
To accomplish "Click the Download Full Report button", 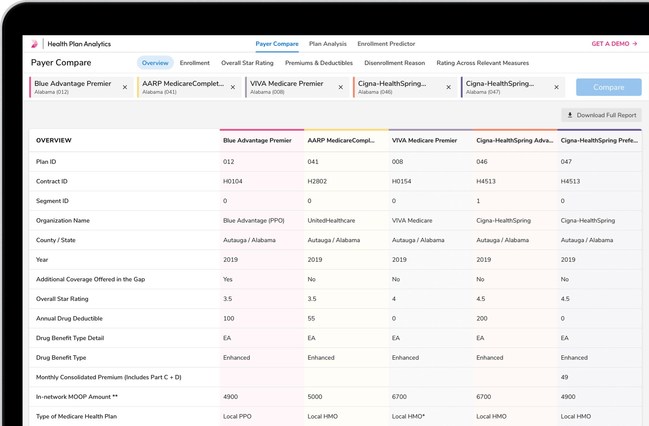I will pos(601,115).
